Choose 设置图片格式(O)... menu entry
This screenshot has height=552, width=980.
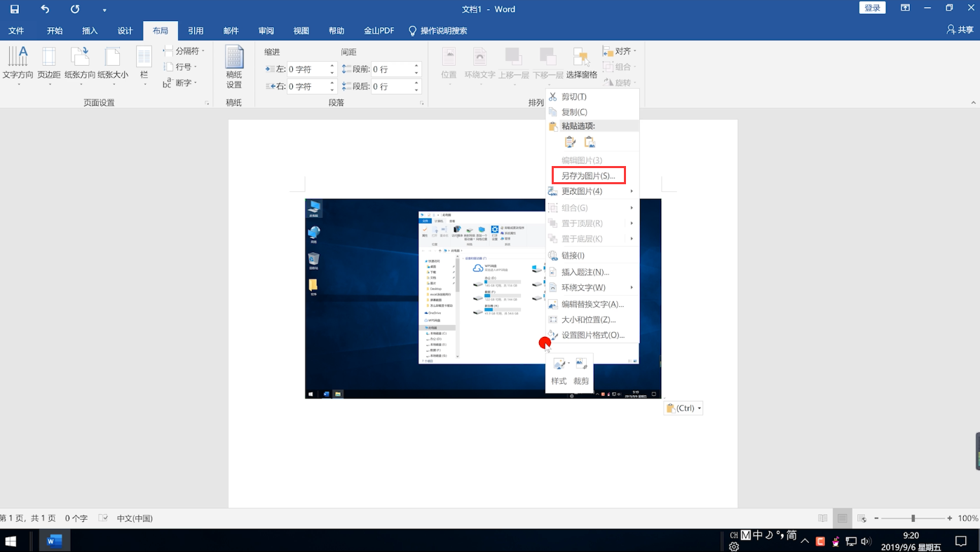[592, 335]
